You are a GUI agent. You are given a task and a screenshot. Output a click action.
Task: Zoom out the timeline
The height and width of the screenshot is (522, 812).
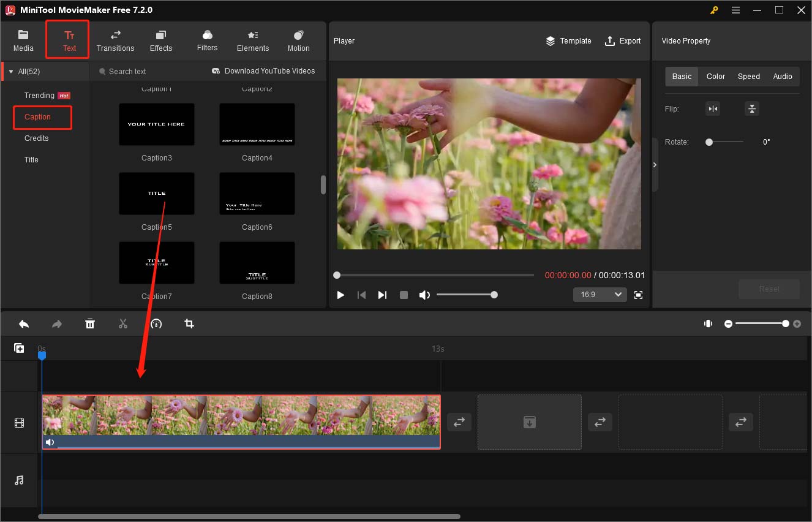pos(728,323)
